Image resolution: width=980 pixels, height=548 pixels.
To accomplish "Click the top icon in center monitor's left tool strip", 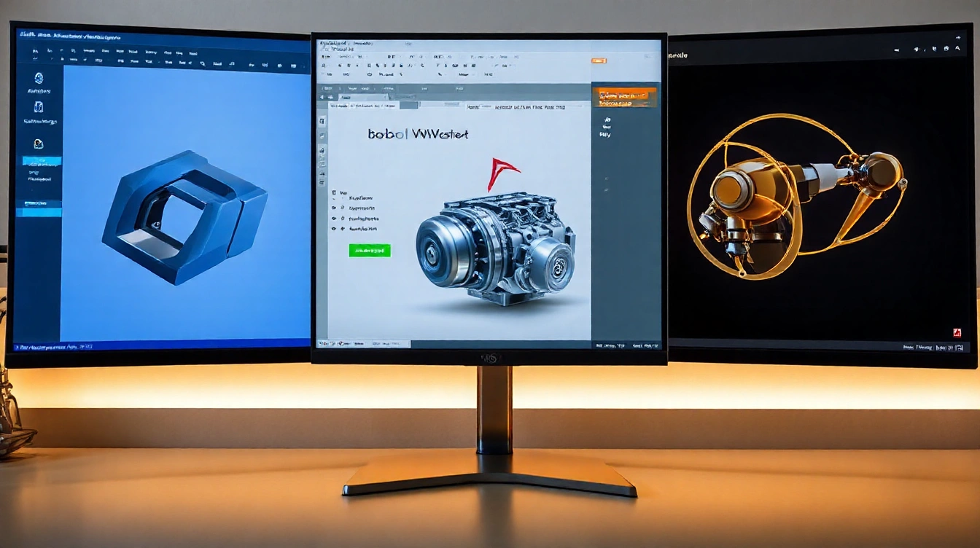I will pyautogui.click(x=322, y=121).
